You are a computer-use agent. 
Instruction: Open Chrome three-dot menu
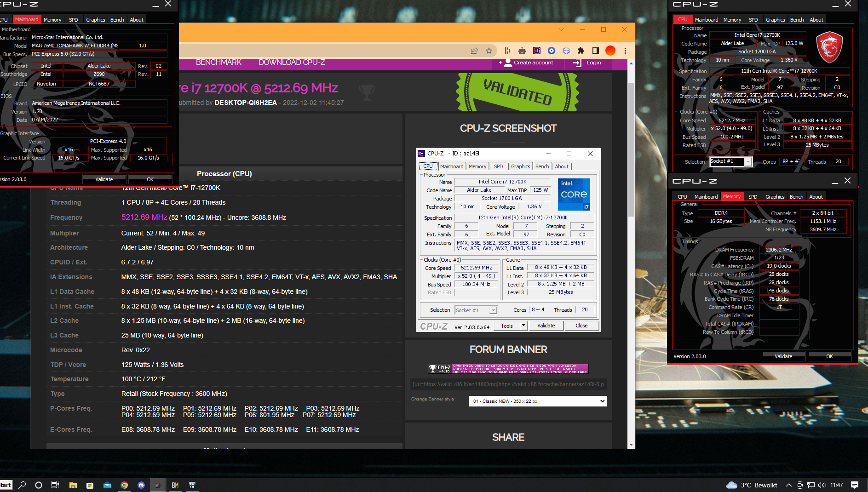(x=625, y=51)
